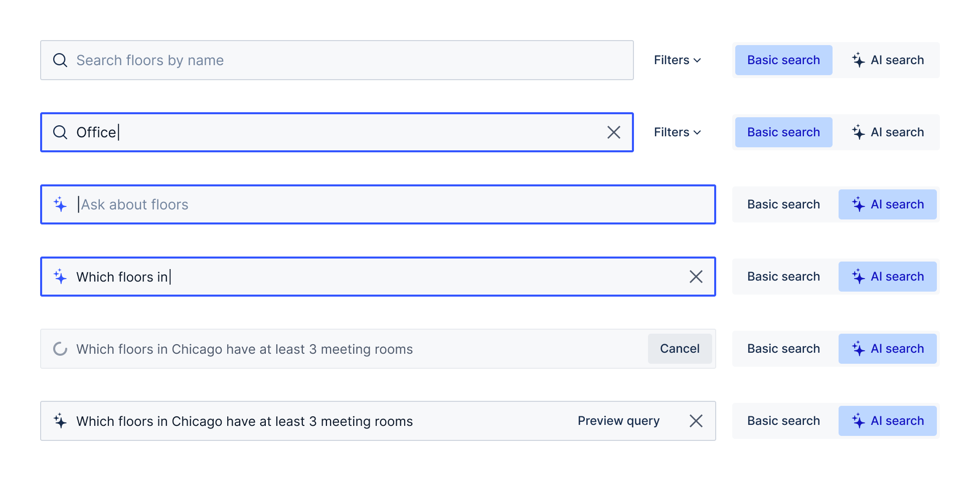Screen dimensions: 980x481
Task: Click the search icon next to the Office query
Action: click(60, 132)
